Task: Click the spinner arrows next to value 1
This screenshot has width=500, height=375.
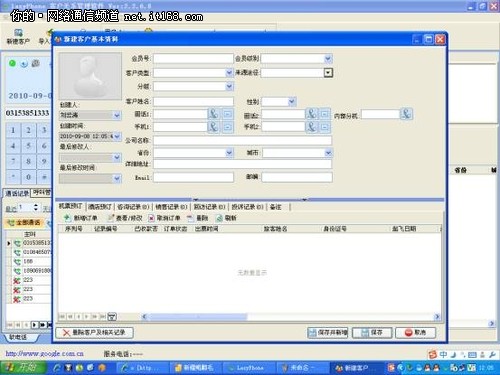Action: pos(36,208)
